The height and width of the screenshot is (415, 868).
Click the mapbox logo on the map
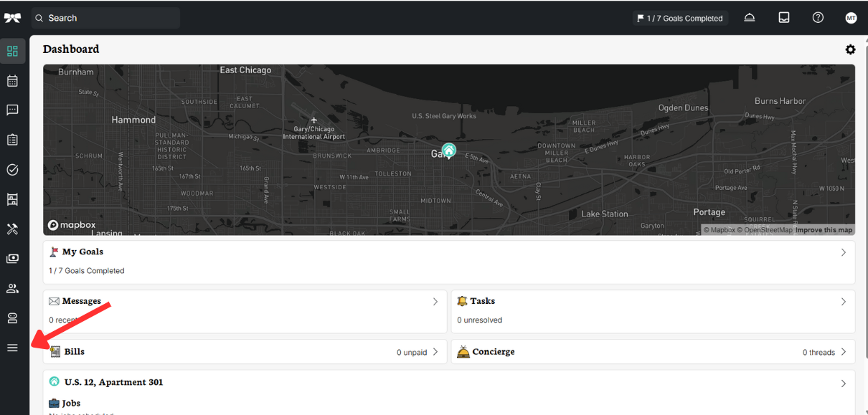click(x=72, y=225)
